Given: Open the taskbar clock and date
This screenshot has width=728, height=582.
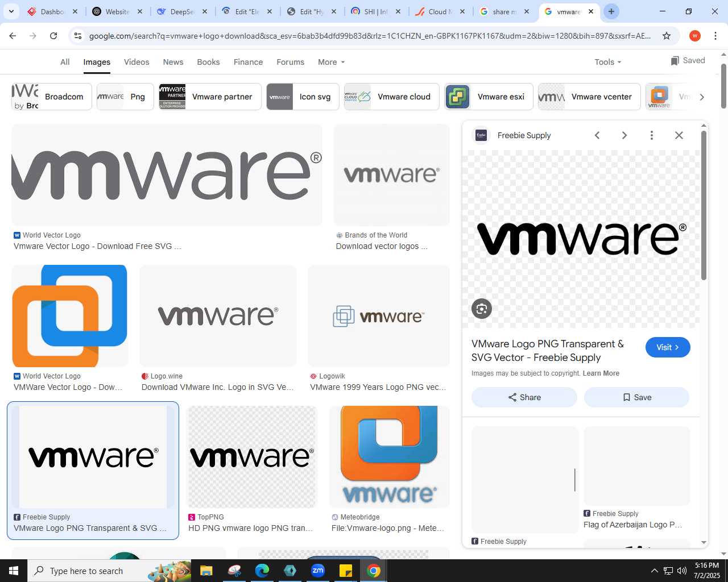Looking at the screenshot, I should [x=707, y=571].
